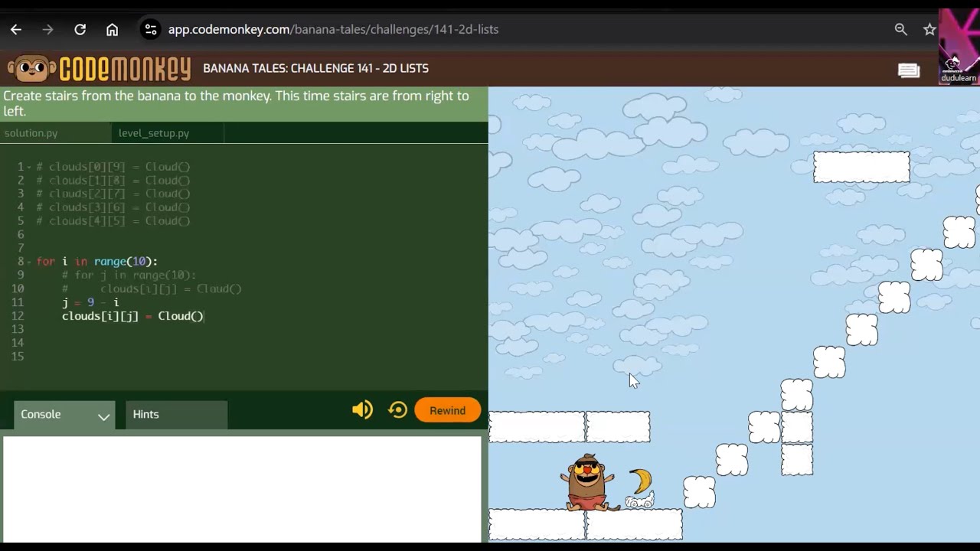Go back with the browser back arrow

(x=16, y=29)
